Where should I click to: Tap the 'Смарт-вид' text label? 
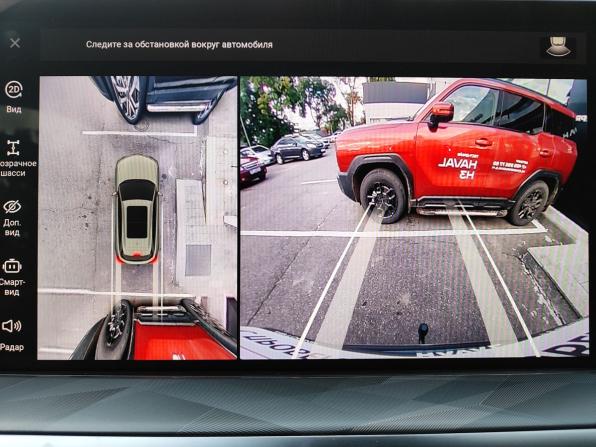pos(13,287)
